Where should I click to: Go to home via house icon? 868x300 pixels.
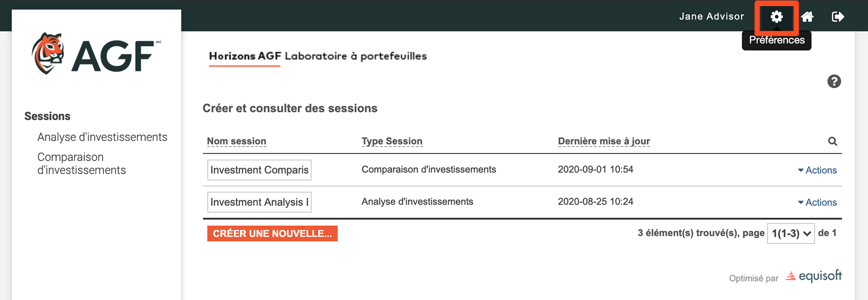[807, 17]
